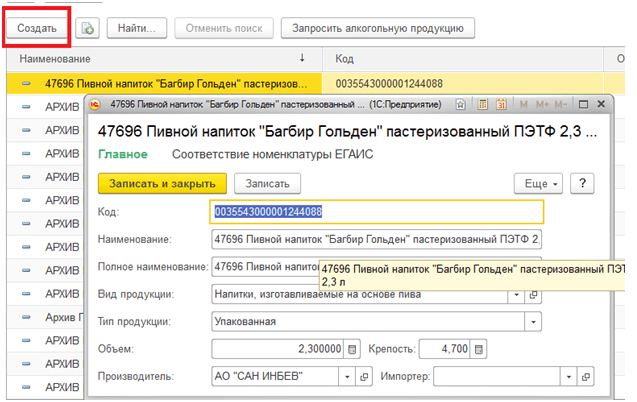The width and height of the screenshot is (637, 402).
Task: Expand the Импортер dropdown list
Action: [x=568, y=376]
